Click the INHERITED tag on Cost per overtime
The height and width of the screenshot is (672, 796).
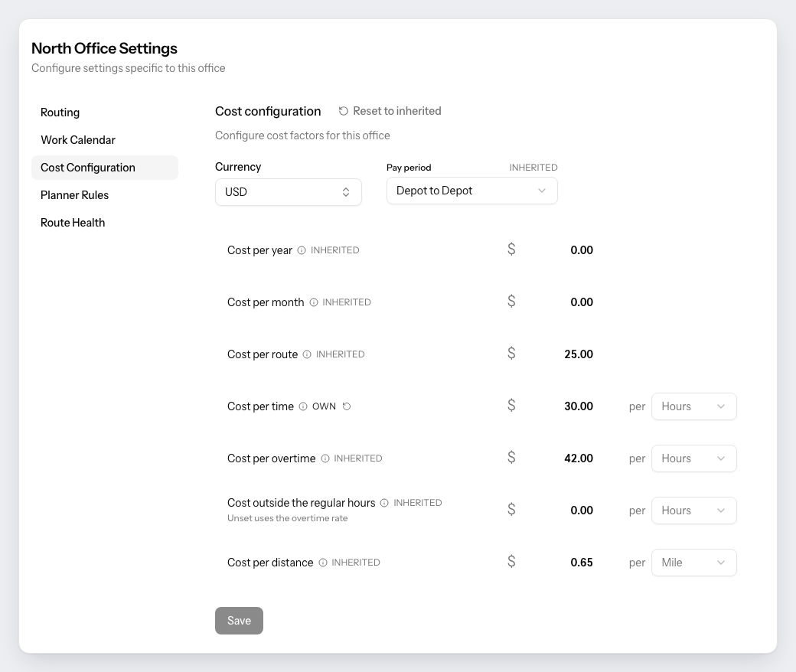pyautogui.click(x=358, y=458)
